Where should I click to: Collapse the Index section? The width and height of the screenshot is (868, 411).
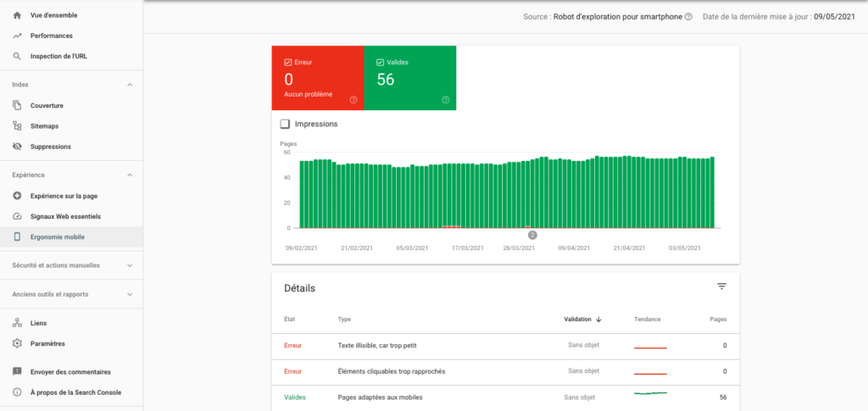(130, 85)
